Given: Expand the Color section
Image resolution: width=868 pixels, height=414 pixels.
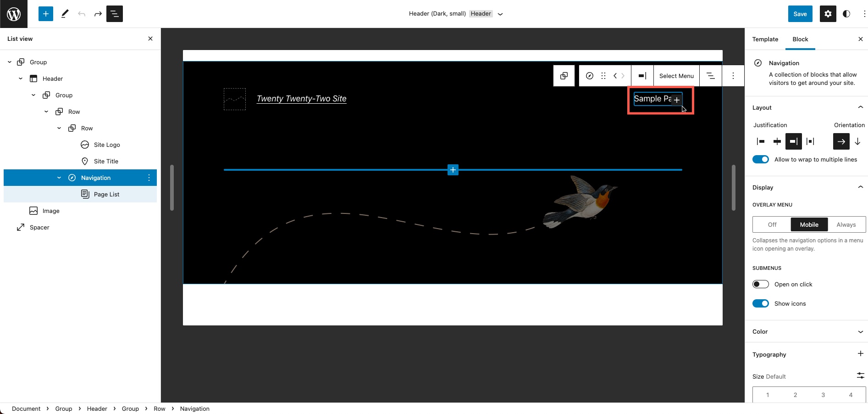Looking at the screenshot, I should [860, 331].
